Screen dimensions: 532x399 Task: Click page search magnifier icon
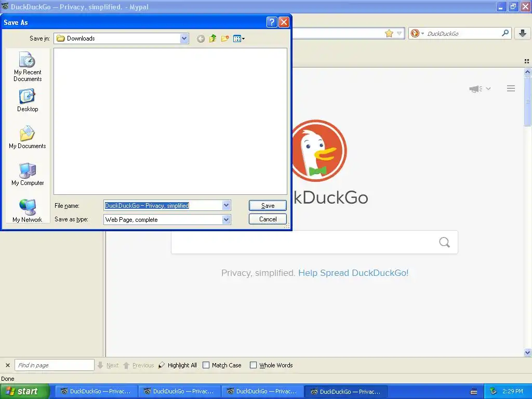click(x=445, y=242)
